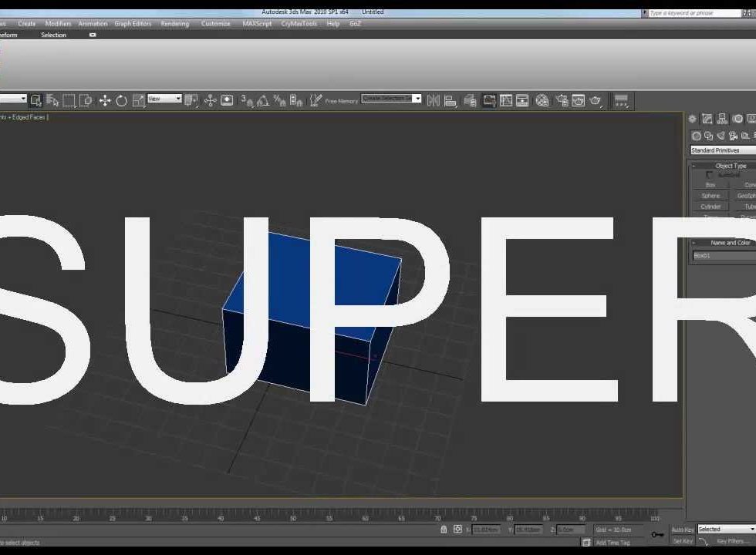This screenshot has width=756, height=555.
Task: Click the Sphere primitive button
Action: [710, 196]
